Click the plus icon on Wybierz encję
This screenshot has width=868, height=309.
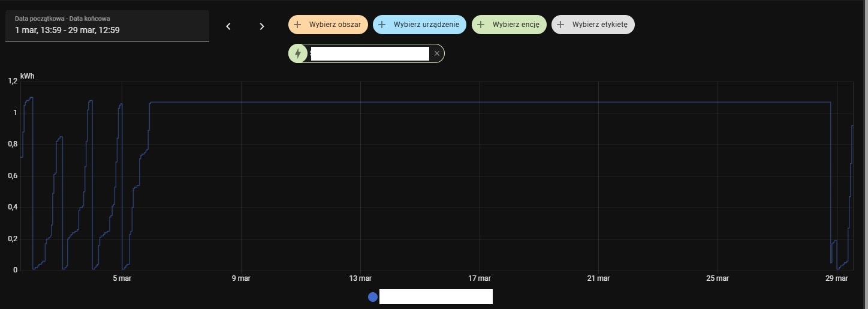point(481,25)
